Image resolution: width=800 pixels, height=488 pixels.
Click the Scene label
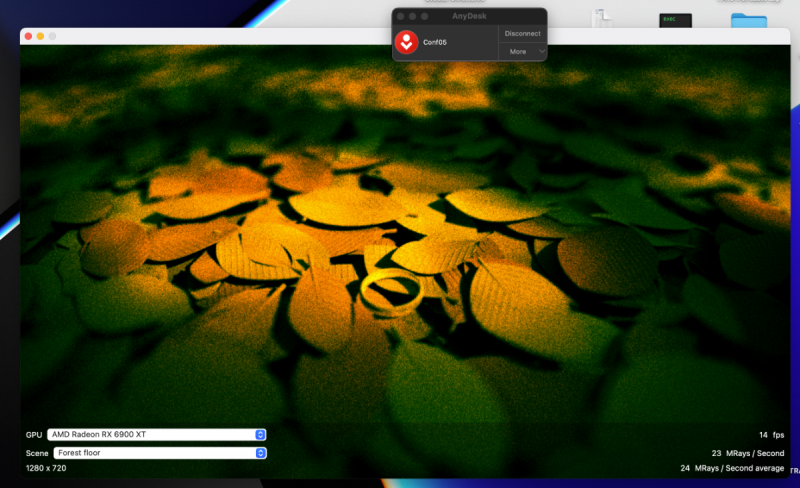pyautogui.click(x=37, y=453)
